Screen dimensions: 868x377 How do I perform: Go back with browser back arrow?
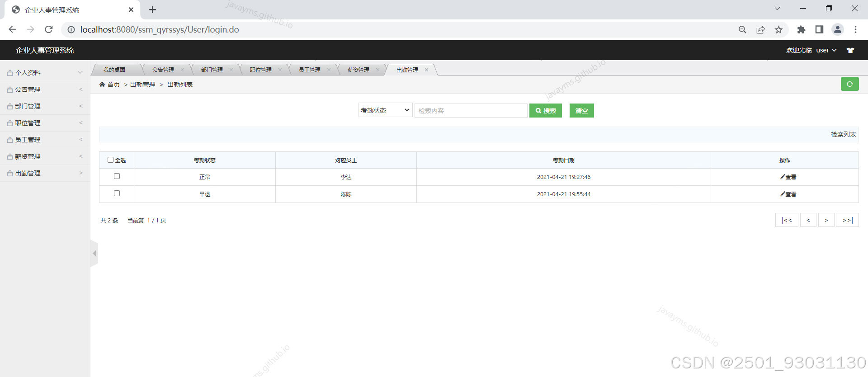pos(12,29)
